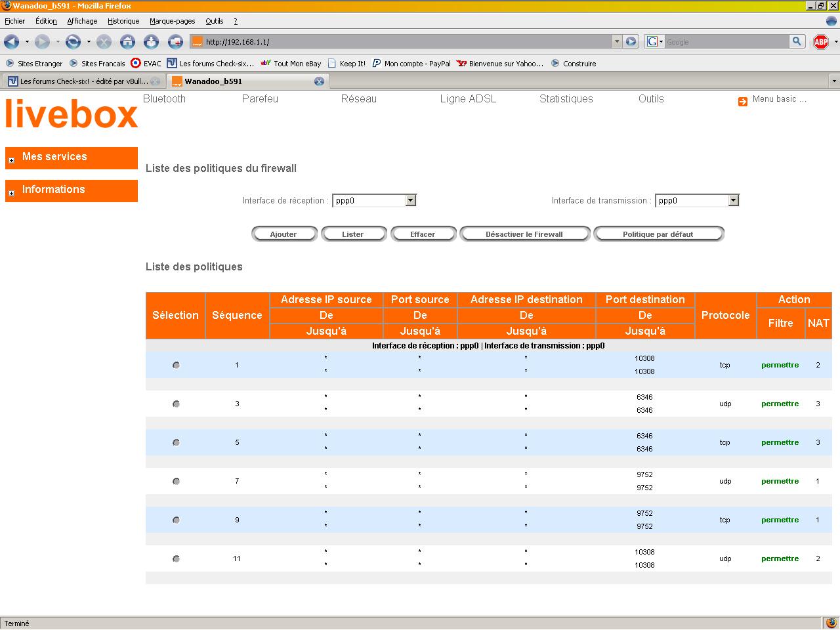Select the radio button for sequence 1
The height and width of the screenshot is (630, 840).
point(176,365)
